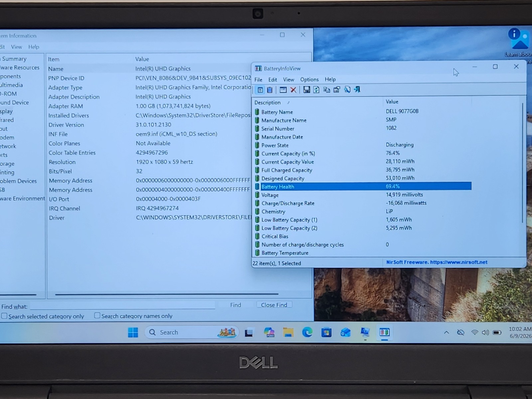The width and height of the screenshot is (532, 399).
Task: Click the taskbar Search box
Action: [x=191, y=332]
